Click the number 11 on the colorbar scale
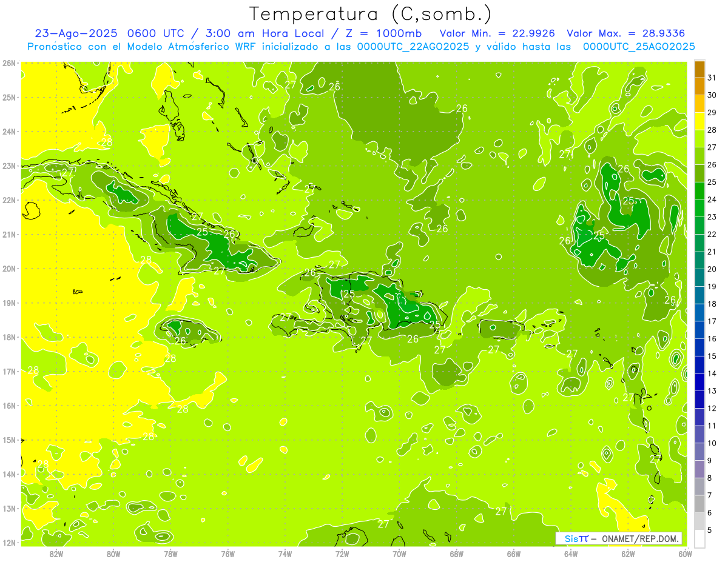Image resolution: width=728 pixels, height=562 pixels. coord(712,426)
